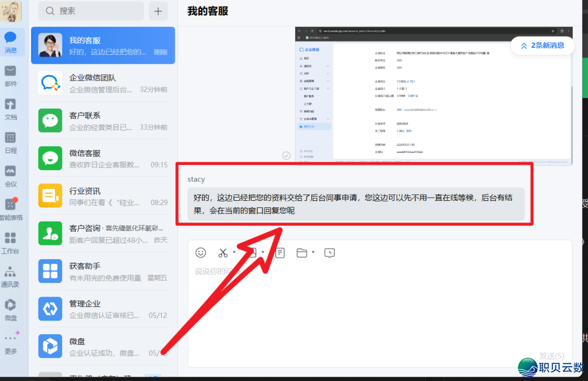Click the stacy message bubble text
The width and height of the screenshot is (588, 381).
pos(356,204)
